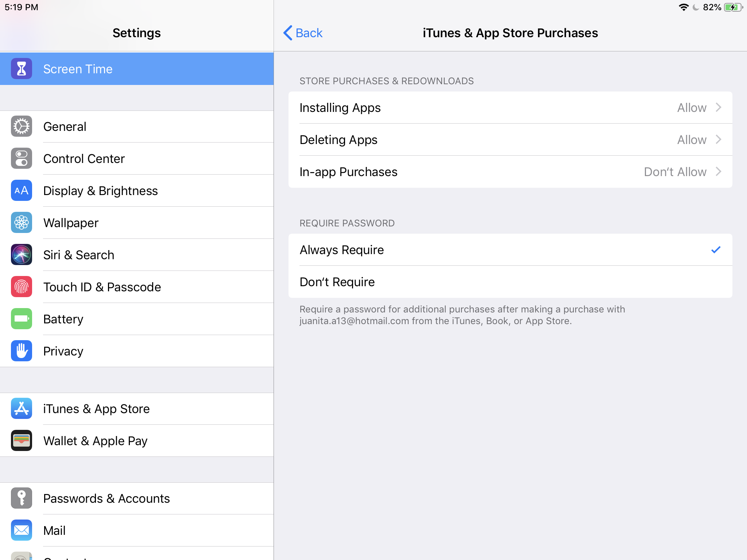Open Passwords & Accounts menu item
The width and height of the screenshot is (747, 560).
[x=106, y=498]
